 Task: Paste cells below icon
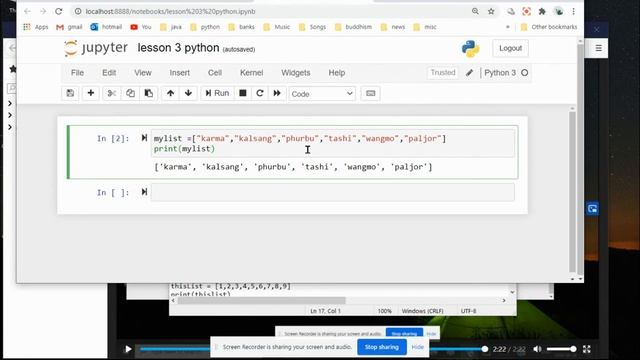click(x=149, y=93)
